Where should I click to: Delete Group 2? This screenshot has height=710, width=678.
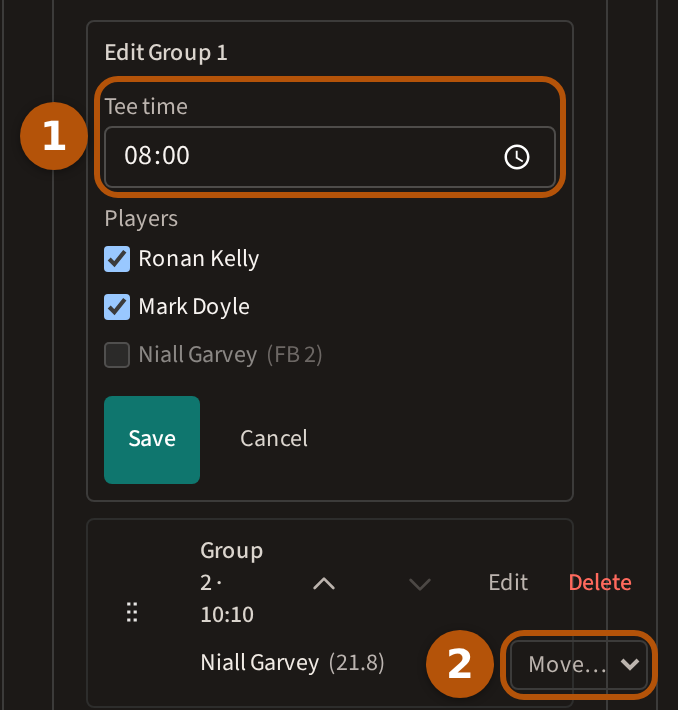coord(600,582)
